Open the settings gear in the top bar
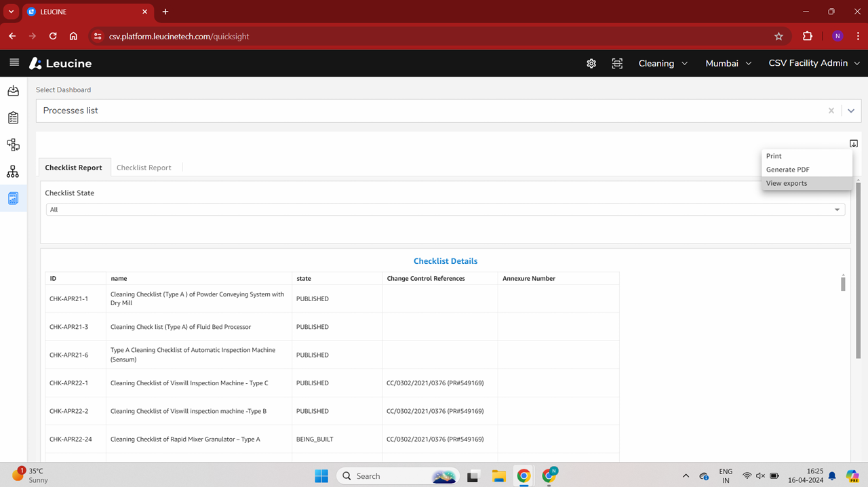Viewport: 868px width, 487px height. [591, 63]
